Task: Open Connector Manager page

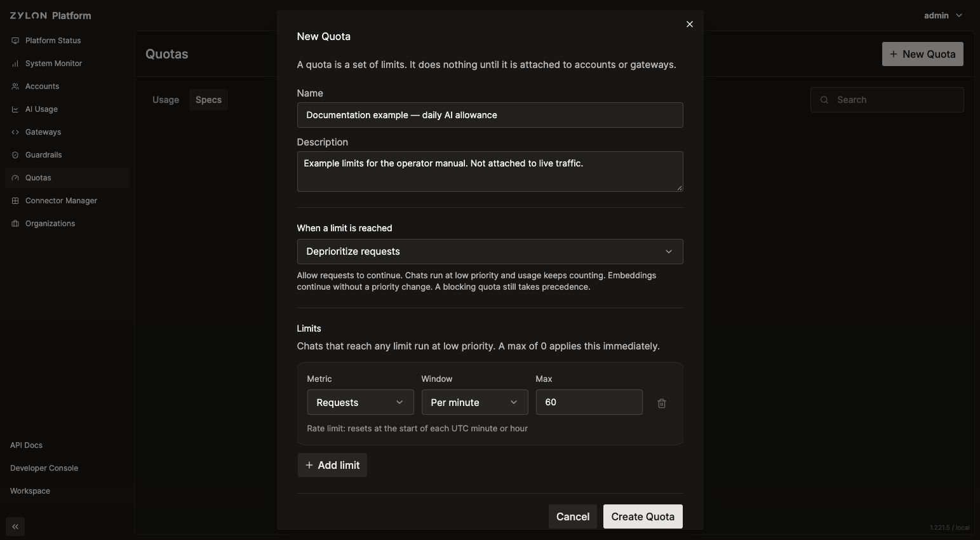Action: coord(67,201)
